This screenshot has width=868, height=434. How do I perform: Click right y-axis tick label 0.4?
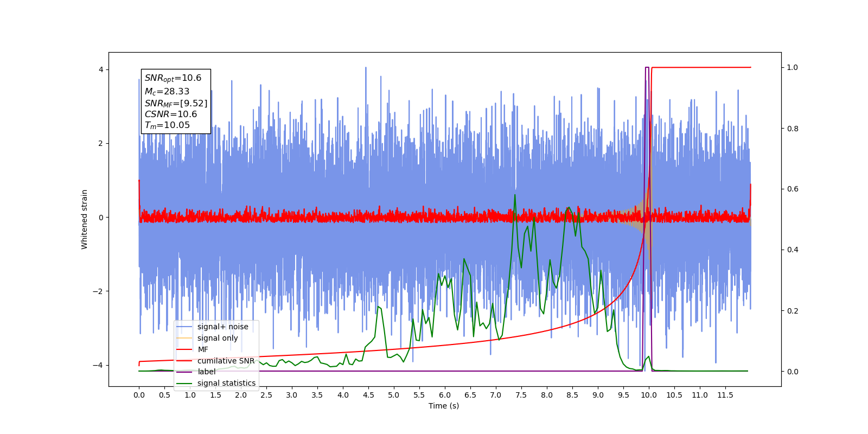point(793,250)
